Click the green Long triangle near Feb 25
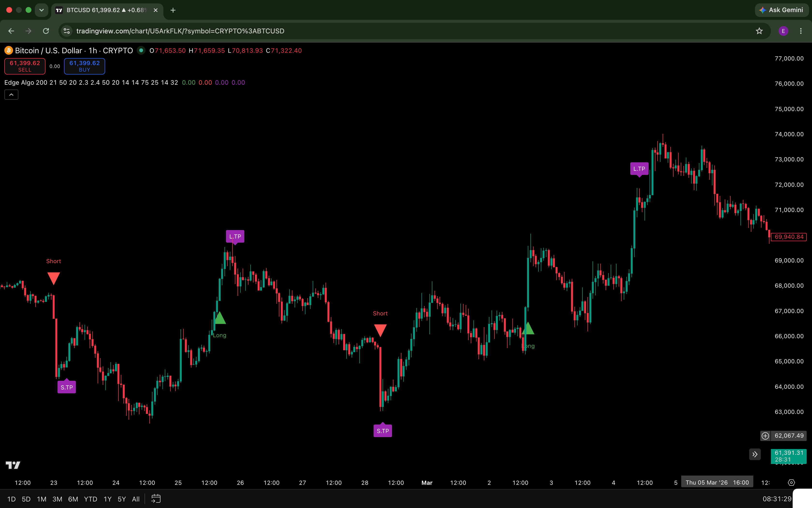Image resolution: width=812 pixels, height=508 pixels. point(220,318)
